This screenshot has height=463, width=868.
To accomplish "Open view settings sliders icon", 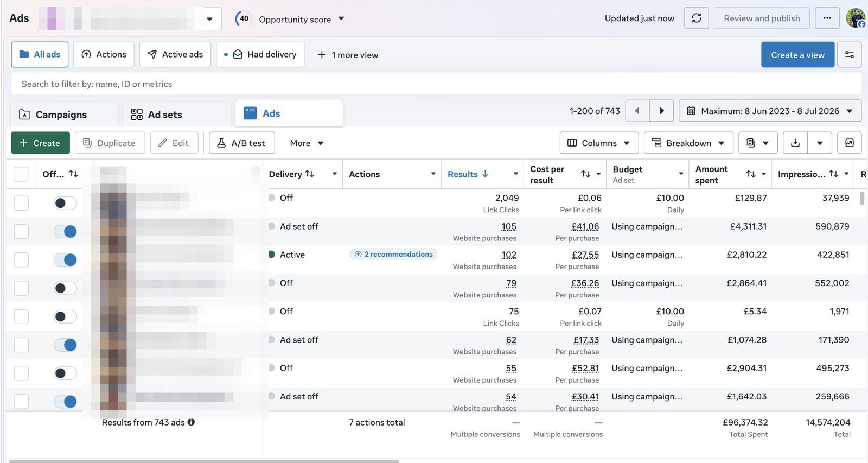I will (850, 55).
